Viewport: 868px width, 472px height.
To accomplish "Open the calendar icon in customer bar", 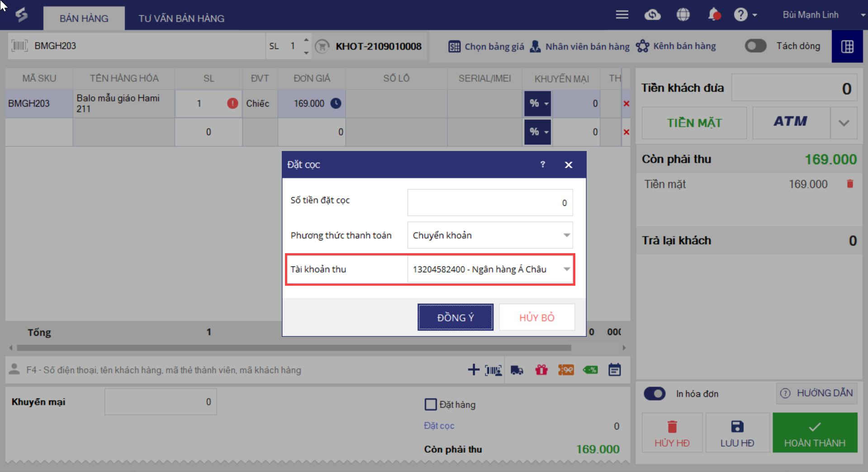I will click(x=614, y=370).
